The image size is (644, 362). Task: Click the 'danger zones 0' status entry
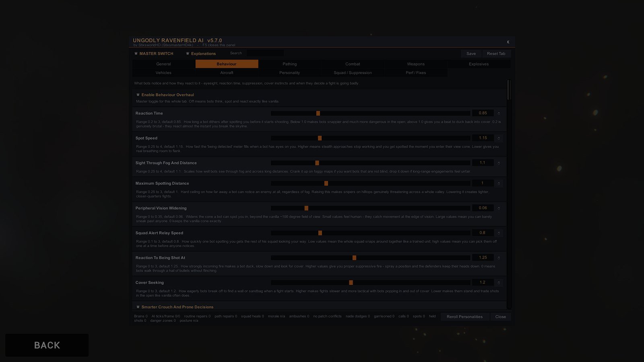[163, 321]
